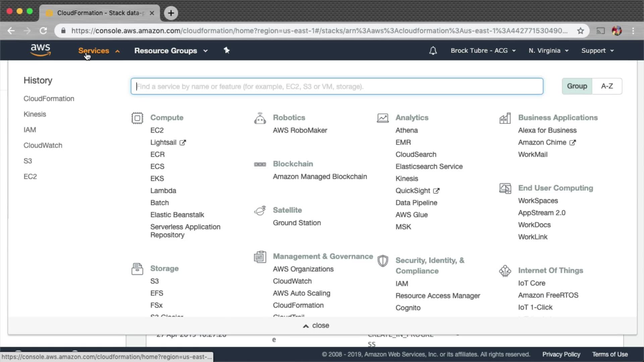
Task: Click the browser reload icon
Action: pyautogui.click(x=43, y=31)
